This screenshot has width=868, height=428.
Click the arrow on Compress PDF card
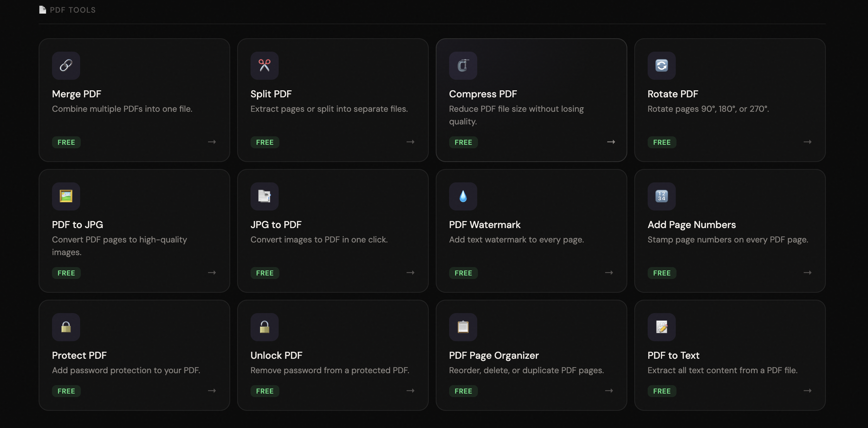[611, 142]
